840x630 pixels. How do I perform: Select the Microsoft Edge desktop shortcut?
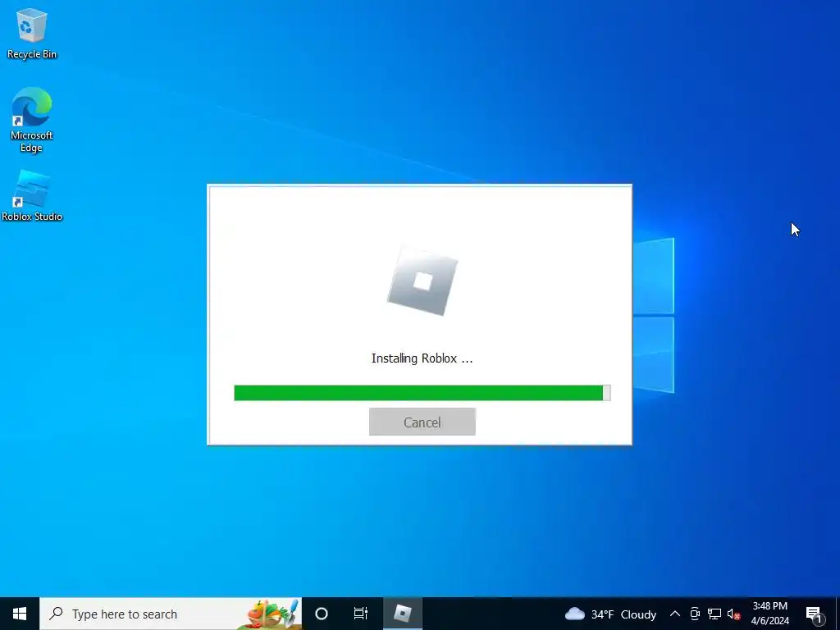(32, 120)
